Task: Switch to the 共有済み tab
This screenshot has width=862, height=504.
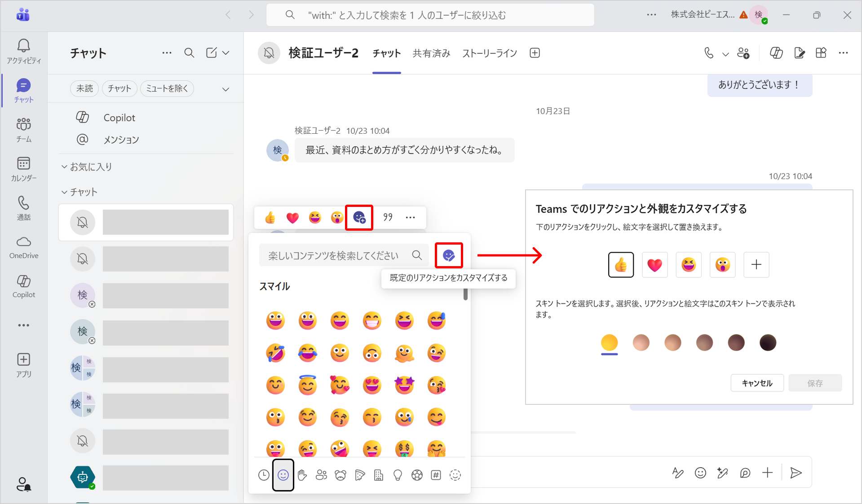Action: 431,53
